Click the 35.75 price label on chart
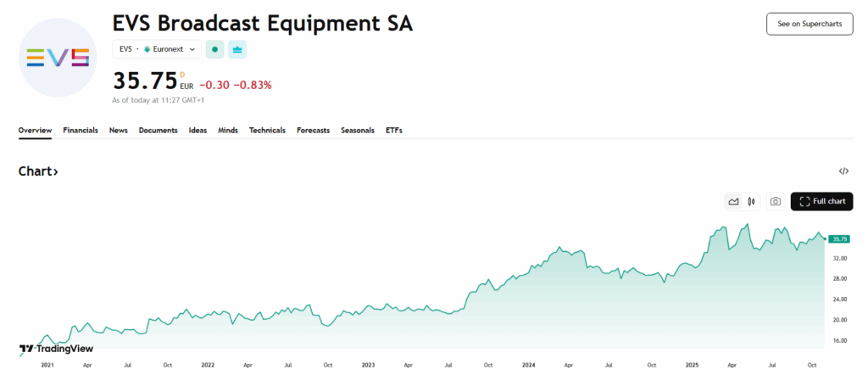This screenshot has width=868, height=375. click(839, 239)
